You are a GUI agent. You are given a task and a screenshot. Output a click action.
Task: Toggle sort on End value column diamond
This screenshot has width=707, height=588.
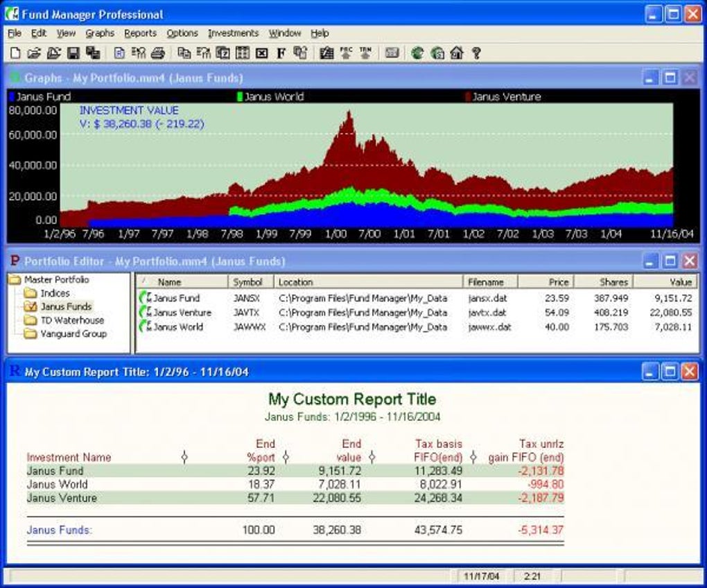(x=373, y=456)
